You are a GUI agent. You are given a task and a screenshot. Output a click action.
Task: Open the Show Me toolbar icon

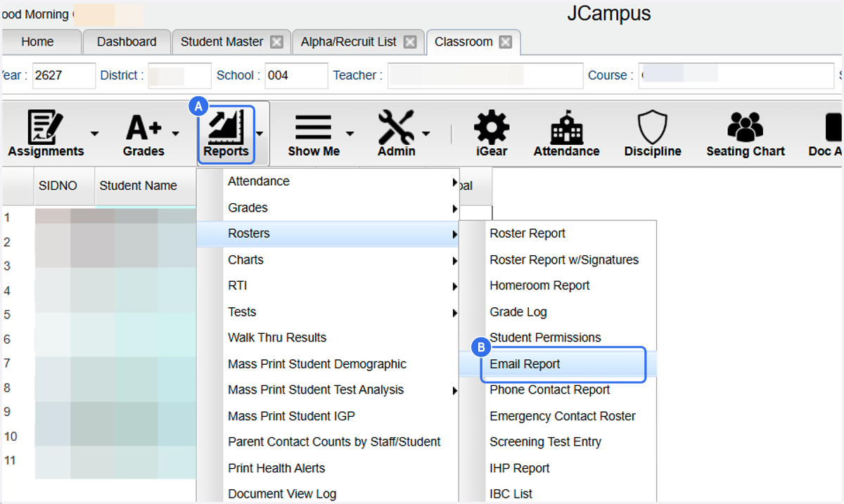(313, 129)
